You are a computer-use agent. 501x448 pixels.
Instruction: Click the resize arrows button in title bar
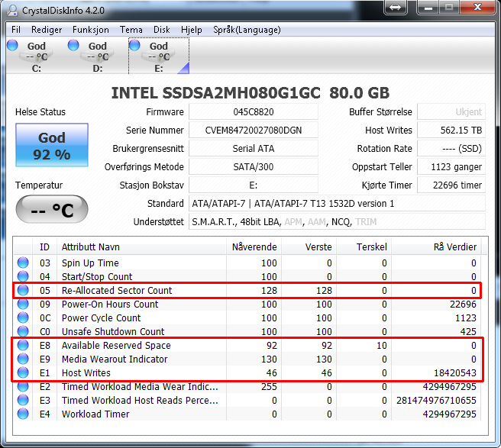pyautogui.click(x=396, y=7)
